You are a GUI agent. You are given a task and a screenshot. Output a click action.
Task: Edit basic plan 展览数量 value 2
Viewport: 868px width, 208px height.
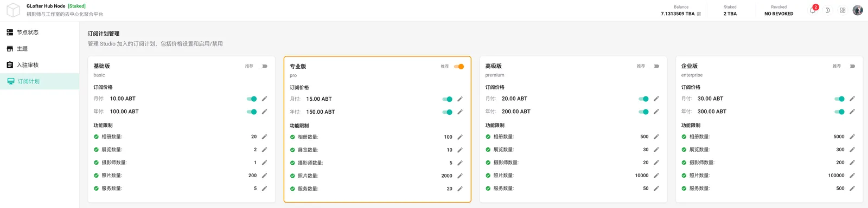(264, 149)
